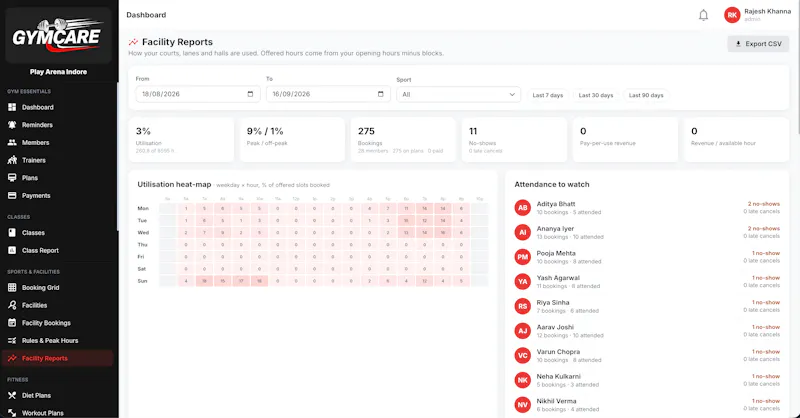The height and width of the screenshot is (418, 800).
Task: Click Pooja Mehta's PM avatar
Action: click(x=522, y=257)
